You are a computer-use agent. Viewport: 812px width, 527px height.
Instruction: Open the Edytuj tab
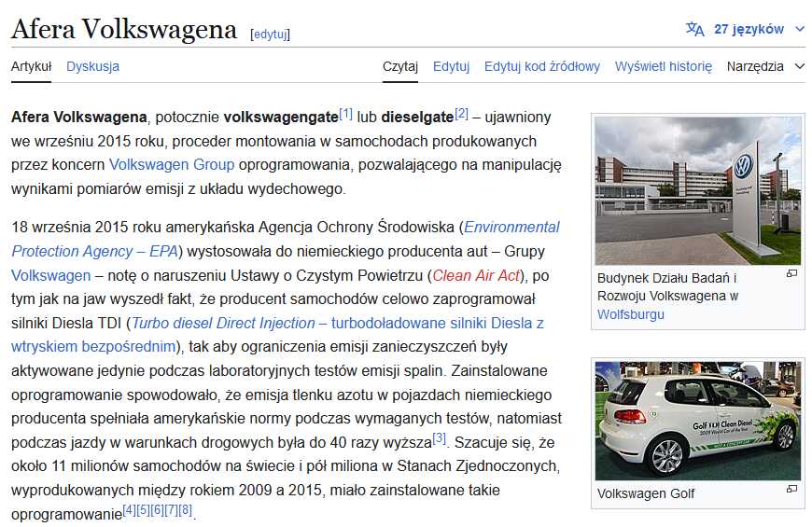tap(451, 66)
